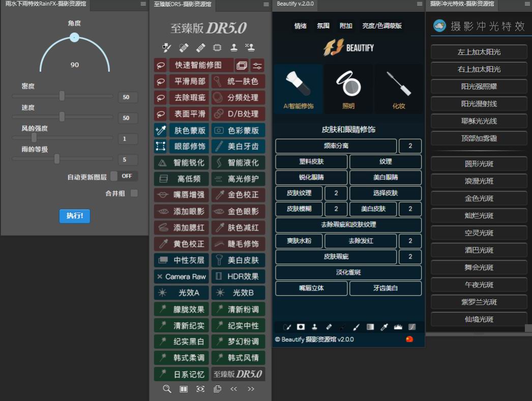Click the lasso icon beside 快速智能修图
532x401 pixels.
tap(161, 65)
